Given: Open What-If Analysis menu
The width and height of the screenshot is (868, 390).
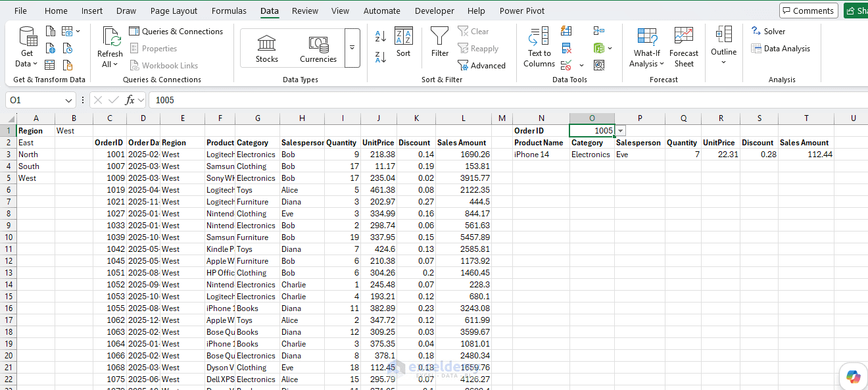Looking at the screenshot, I should (647, 47).
